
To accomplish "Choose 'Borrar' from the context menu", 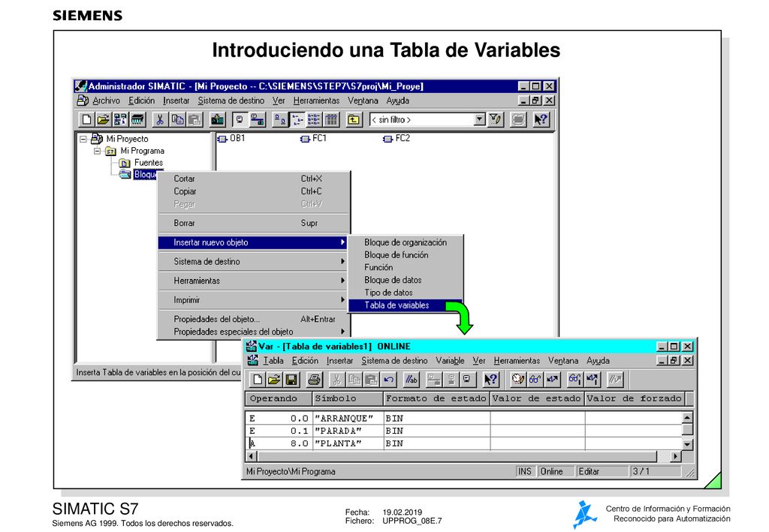I will tap(253, 223).
